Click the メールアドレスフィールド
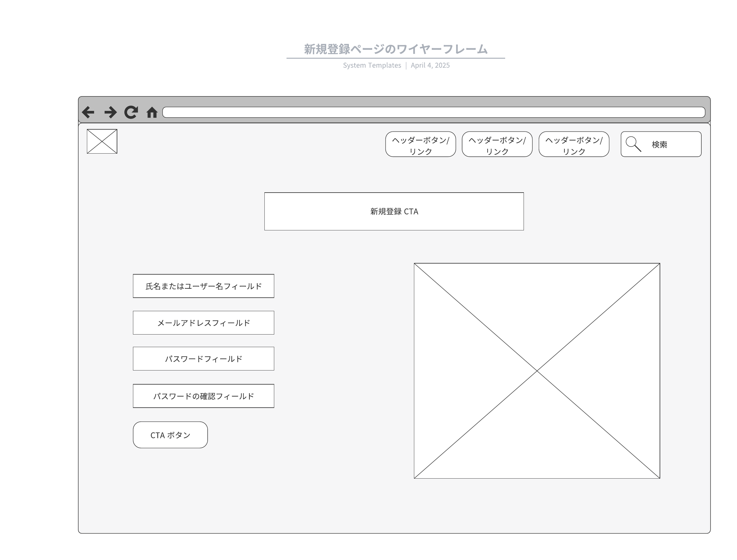This screenshot has width=737, height=560. point(203,323)
